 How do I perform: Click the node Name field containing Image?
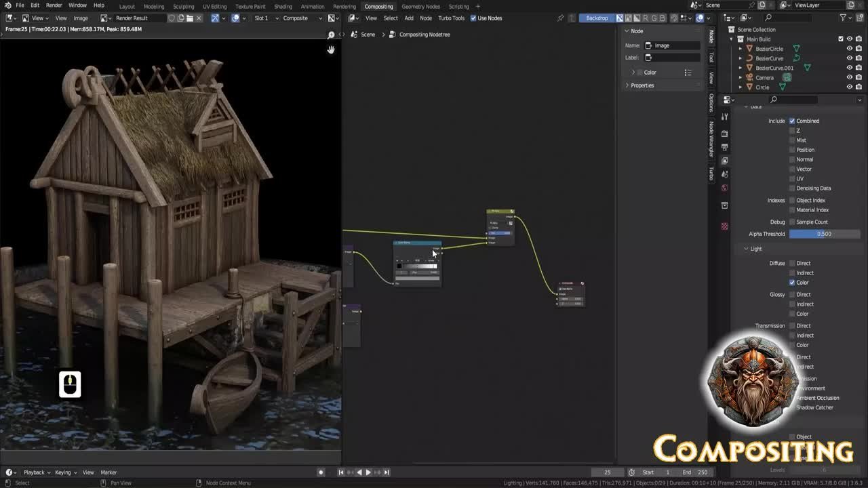click(x=672, y=45)
